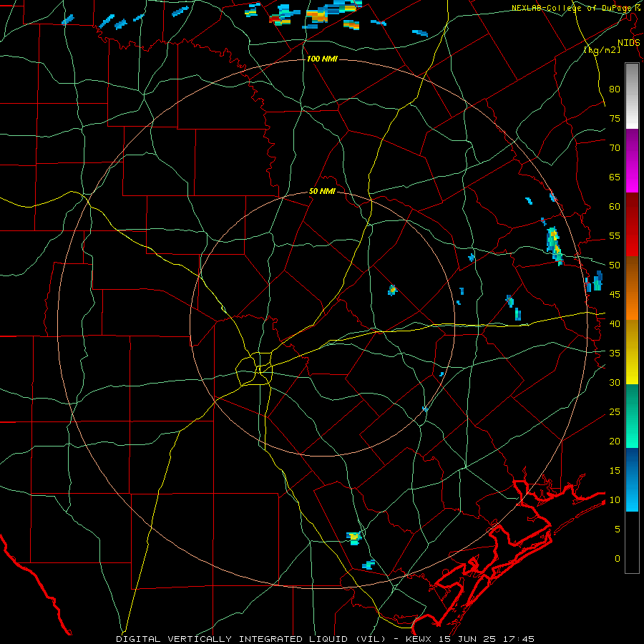The height and width of the screenshot is (644, 644).
Task: Click the 55 value on the VIL scale
Action: pos(615,235)
